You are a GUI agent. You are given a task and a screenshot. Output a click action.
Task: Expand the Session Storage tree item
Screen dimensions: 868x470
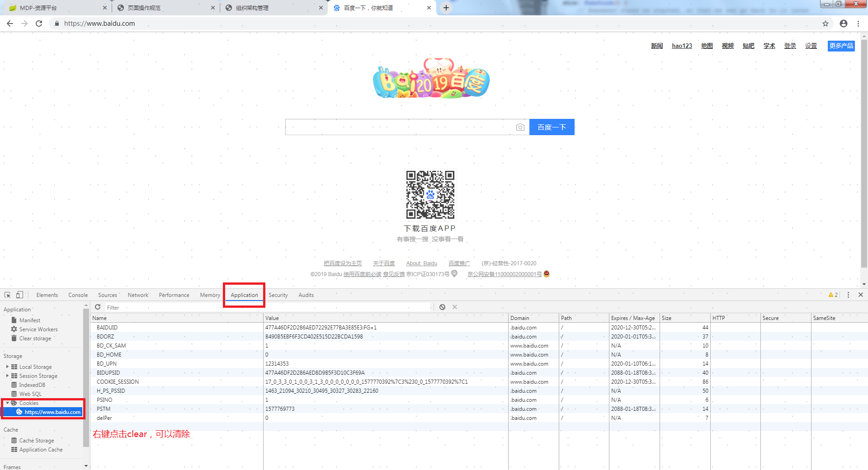point(6,376)
